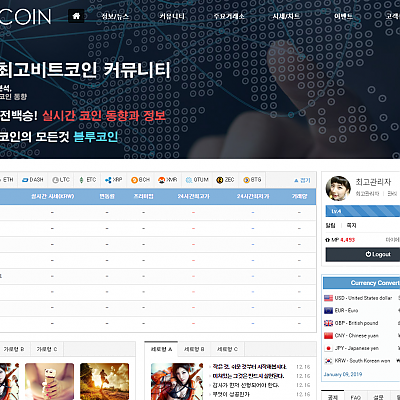Image resolution: width=400 pixels, height=400 pixels.
Task: Select the BCH coin tab
Action: coord(140,180)
